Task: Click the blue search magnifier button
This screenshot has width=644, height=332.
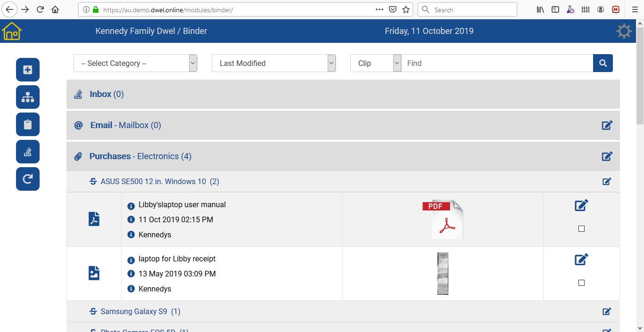Action: (603, 63)
